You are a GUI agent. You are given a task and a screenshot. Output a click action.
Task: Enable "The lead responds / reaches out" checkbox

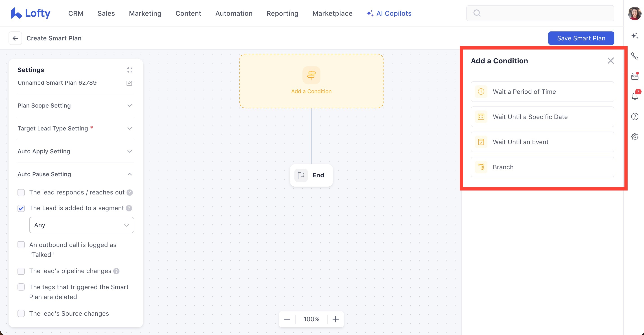21,192
